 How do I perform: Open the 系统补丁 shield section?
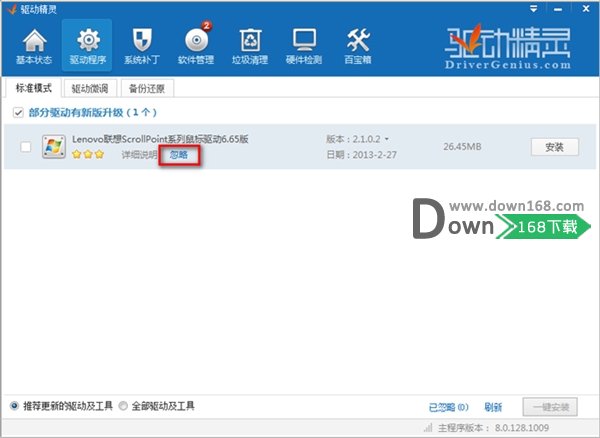click(142, 46)
